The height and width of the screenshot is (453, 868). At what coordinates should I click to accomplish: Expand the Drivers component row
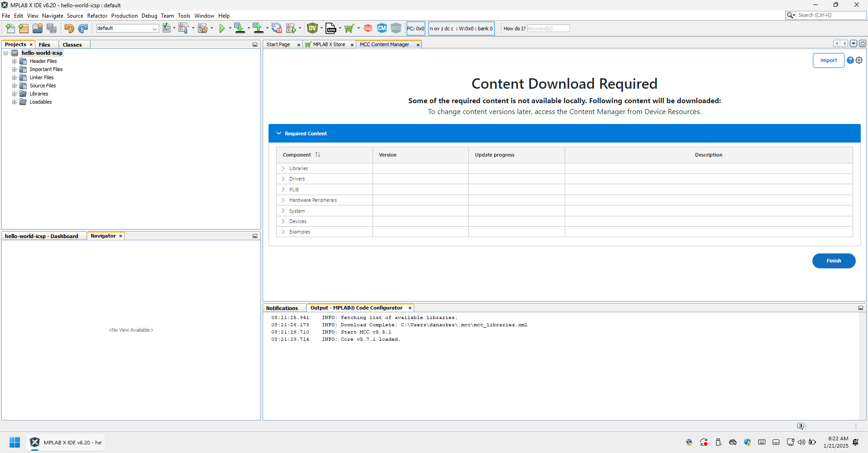(x=283, y=179)
